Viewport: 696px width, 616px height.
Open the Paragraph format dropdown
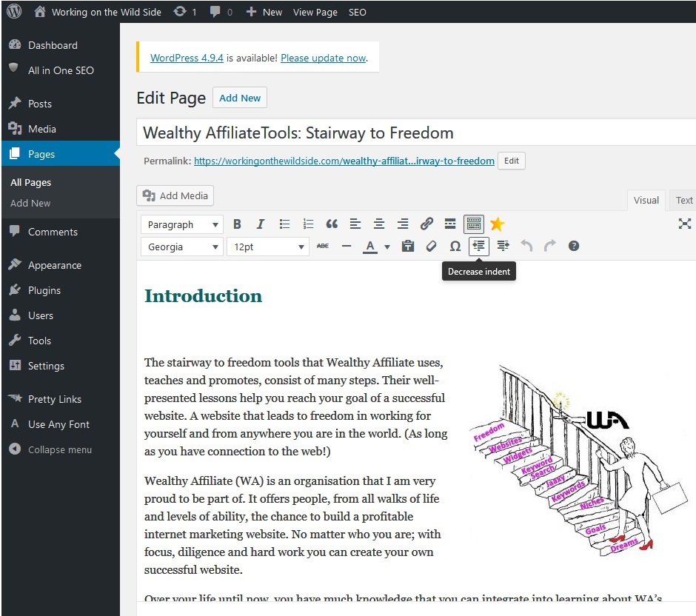coord(182,224)
